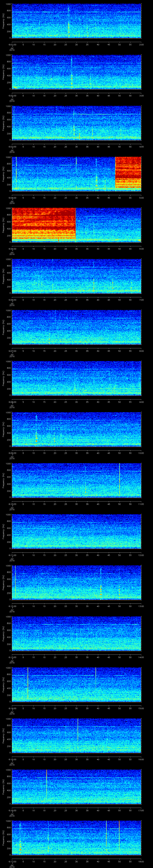
Task: Select the red spike at 16 seconds in the 6:16:00 spectrogram
Action: click(46, 783)
